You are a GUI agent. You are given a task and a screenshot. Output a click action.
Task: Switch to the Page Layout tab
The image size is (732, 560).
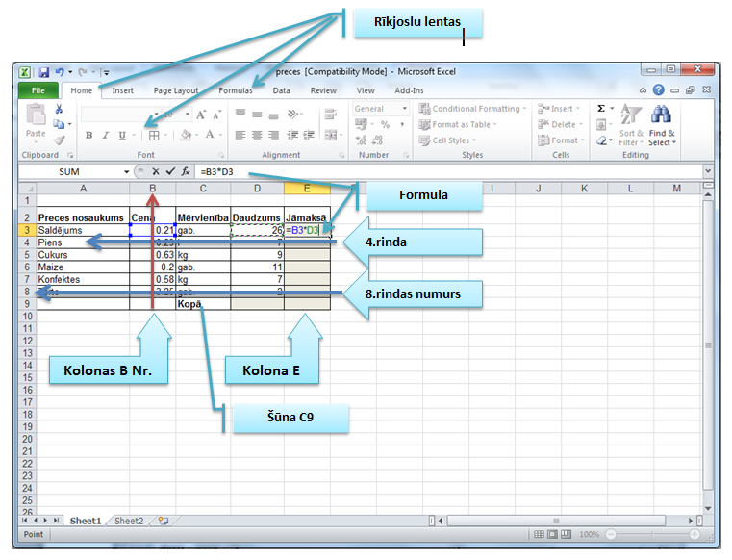coord(176,90)
